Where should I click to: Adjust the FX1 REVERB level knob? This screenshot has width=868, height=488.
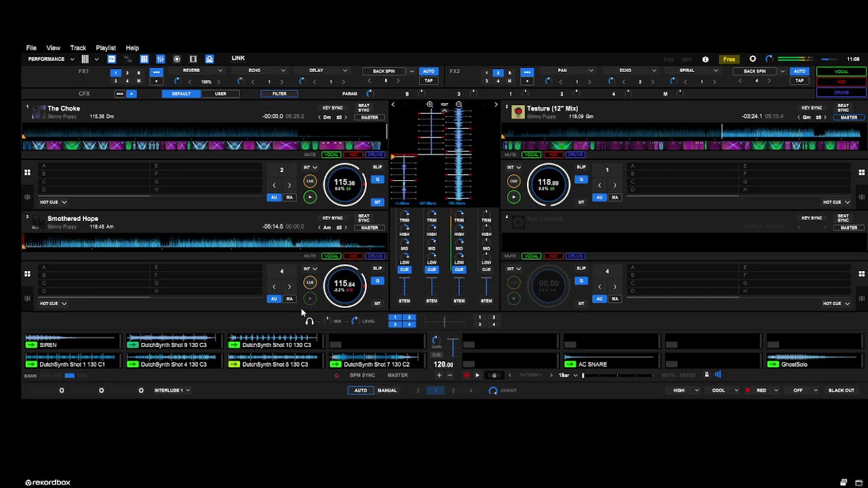point(177,81)
